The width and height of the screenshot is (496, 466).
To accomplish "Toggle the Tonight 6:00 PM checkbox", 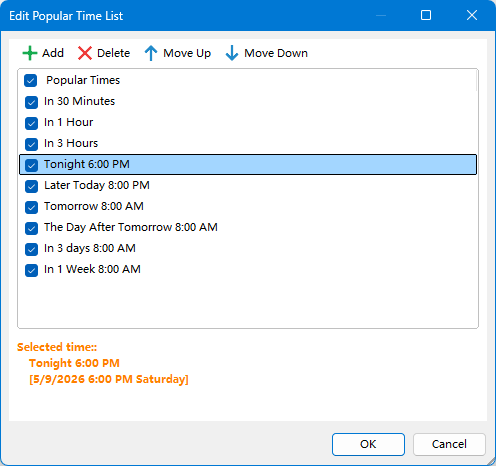I will tap(31, 165).
